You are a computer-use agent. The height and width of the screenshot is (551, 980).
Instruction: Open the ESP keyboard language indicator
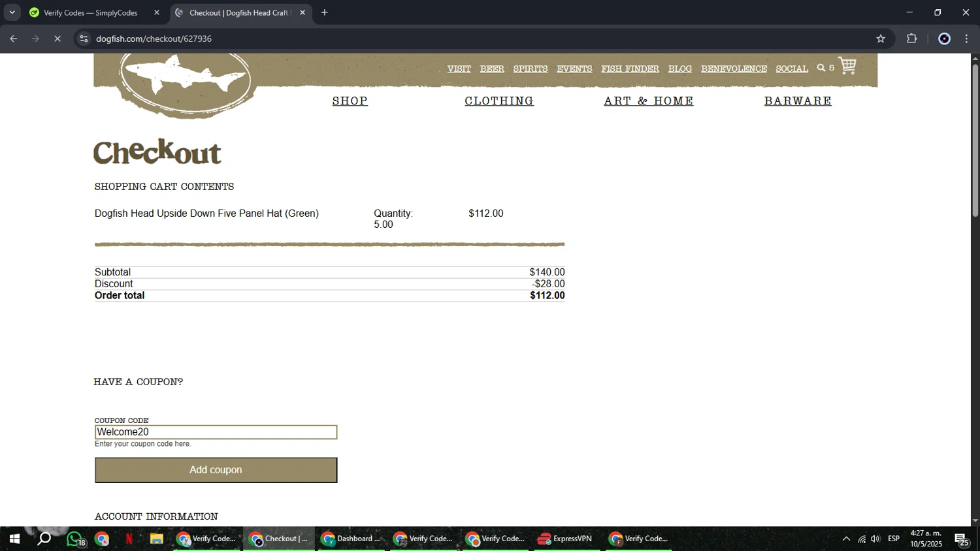[894, 539]
